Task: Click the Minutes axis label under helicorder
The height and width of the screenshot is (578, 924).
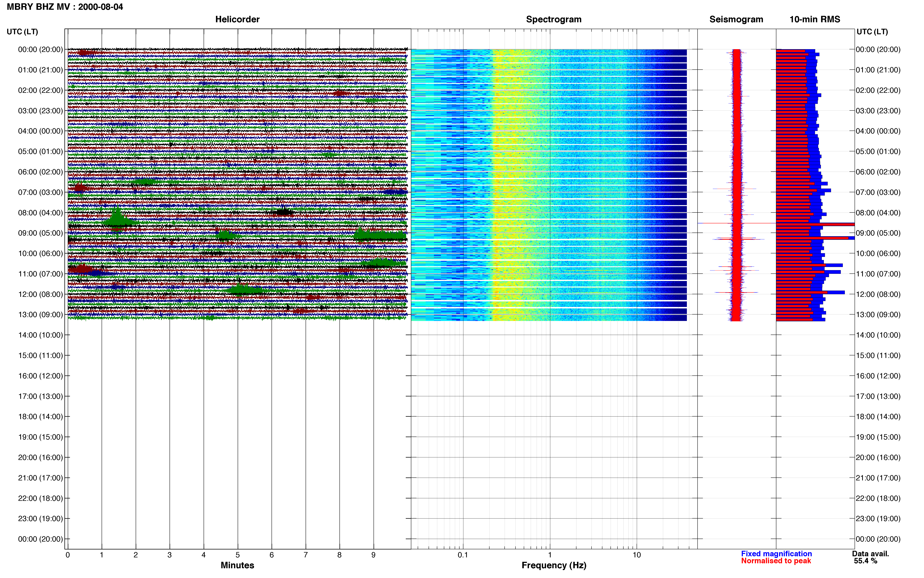Action: coord(237,565)
